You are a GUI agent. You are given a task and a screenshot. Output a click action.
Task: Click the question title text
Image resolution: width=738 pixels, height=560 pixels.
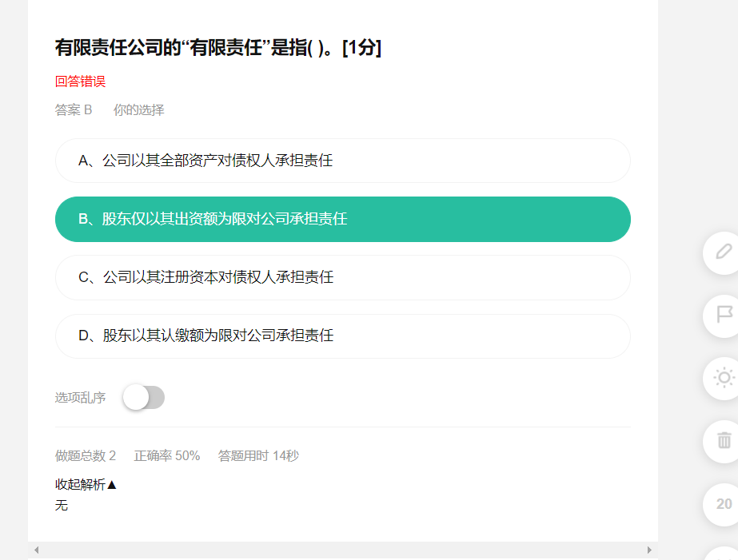click(218, 47)
